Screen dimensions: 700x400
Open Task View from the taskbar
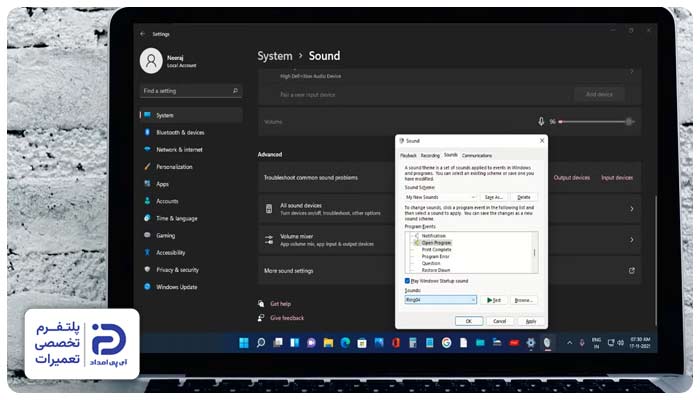point(278,343)
